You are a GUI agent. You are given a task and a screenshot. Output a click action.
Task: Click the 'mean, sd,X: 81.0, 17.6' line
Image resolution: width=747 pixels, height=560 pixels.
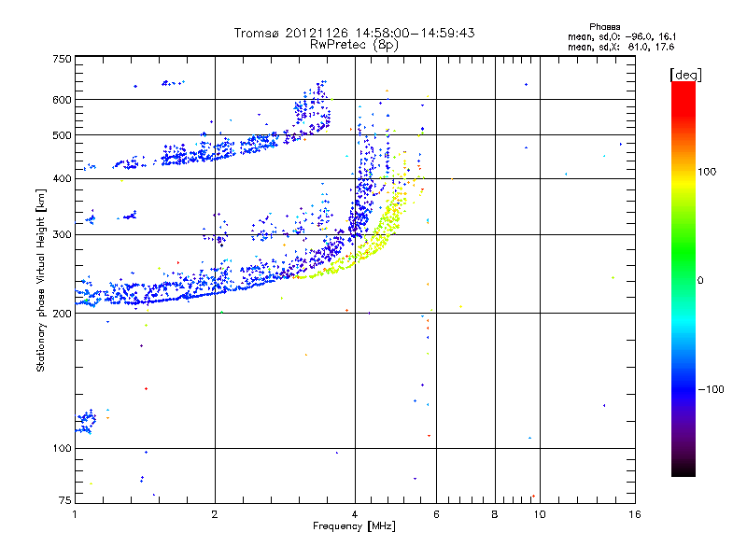click(x=621, y=47)
